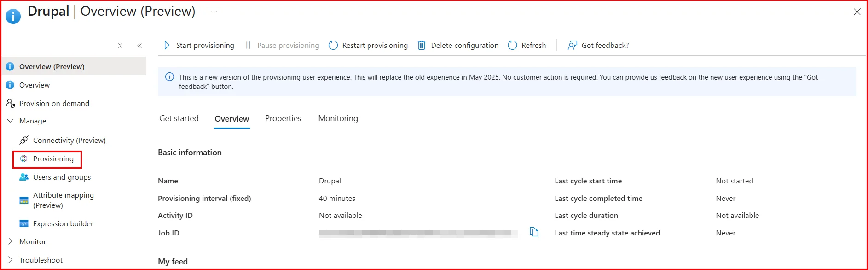
Task: Click 'Provisioning interval (fixed)' label
Action: coord(204,198)
